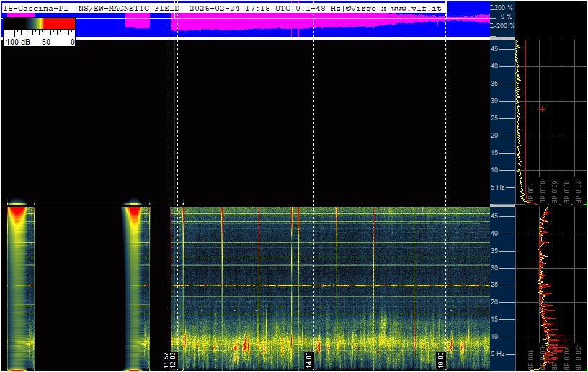Click the www.vlf.it text in the header
Screen dimensions: 588x372
coord(417,8)
